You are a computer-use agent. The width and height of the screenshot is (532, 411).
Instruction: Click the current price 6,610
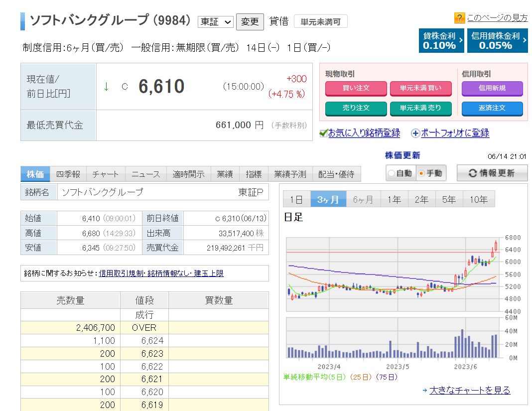pyautogui.click(x=161, y=87)
